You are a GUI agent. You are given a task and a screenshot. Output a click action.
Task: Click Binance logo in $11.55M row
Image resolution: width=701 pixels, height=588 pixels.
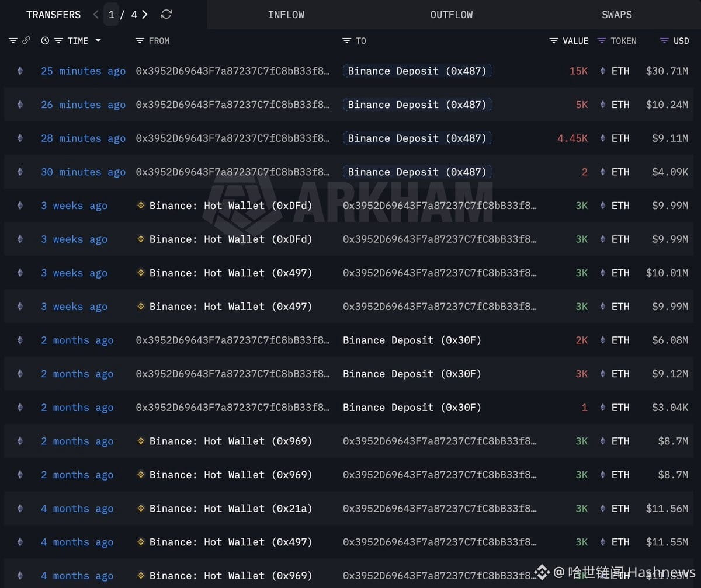point(141,542)
